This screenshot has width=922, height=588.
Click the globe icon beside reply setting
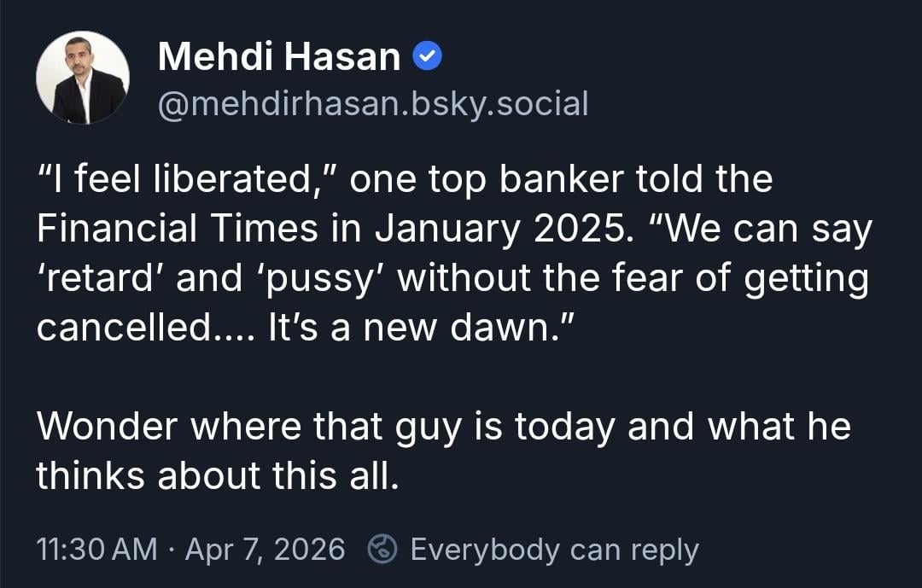pyautogui.click(x=382, y=549)
